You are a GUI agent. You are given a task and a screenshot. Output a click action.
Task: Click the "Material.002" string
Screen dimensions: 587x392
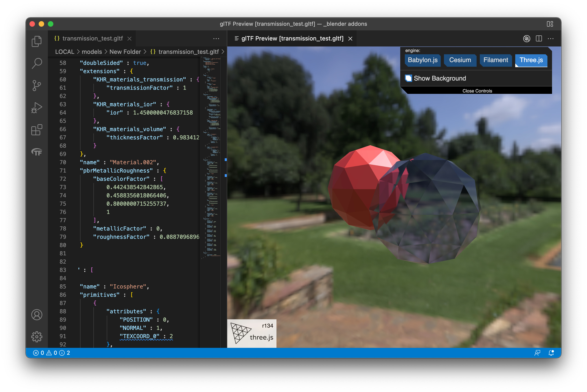[133, 162]
